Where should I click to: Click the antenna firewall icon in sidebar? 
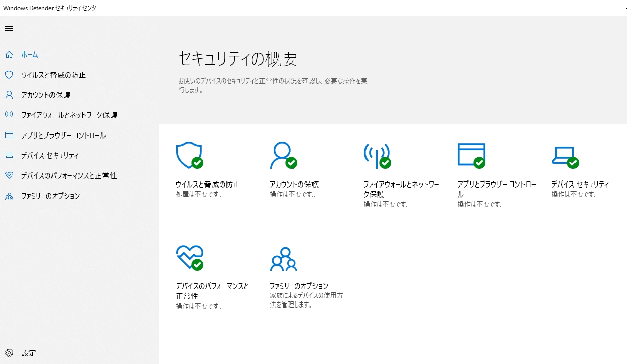[9, 115]
